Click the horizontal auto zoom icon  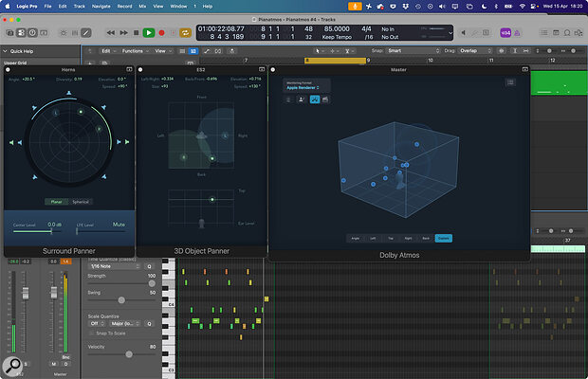(526, 51)
